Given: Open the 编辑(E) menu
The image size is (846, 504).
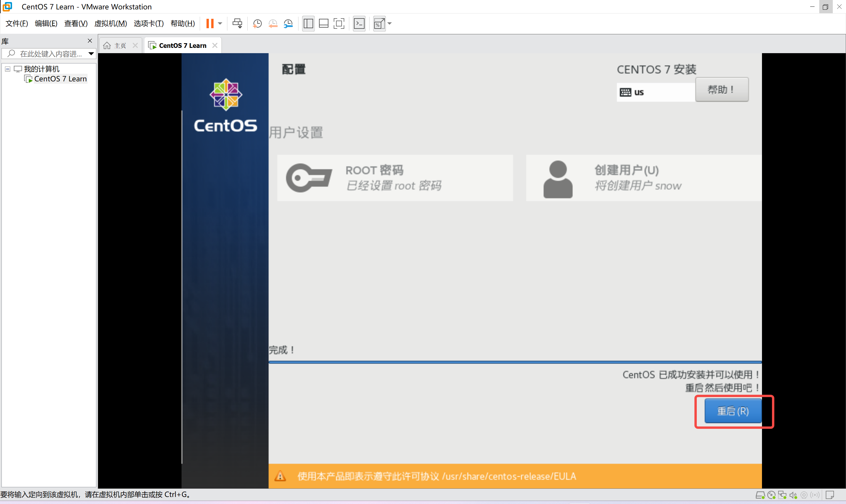Looking at the screenshot, I should 46,23.
